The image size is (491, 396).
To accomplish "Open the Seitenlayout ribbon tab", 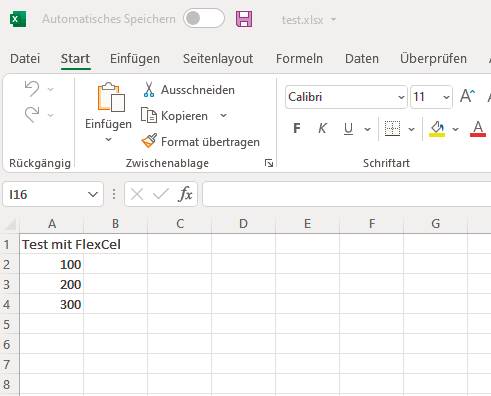I will point(218,59).
